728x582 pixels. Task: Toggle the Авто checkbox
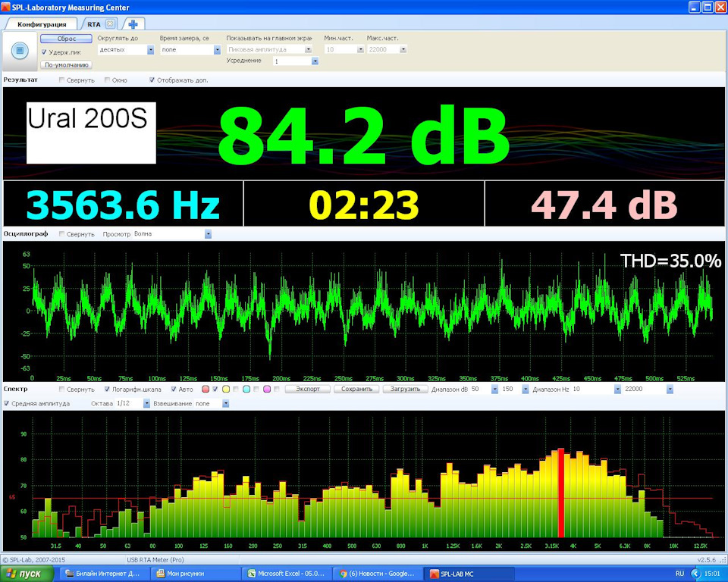coord(174,389)
